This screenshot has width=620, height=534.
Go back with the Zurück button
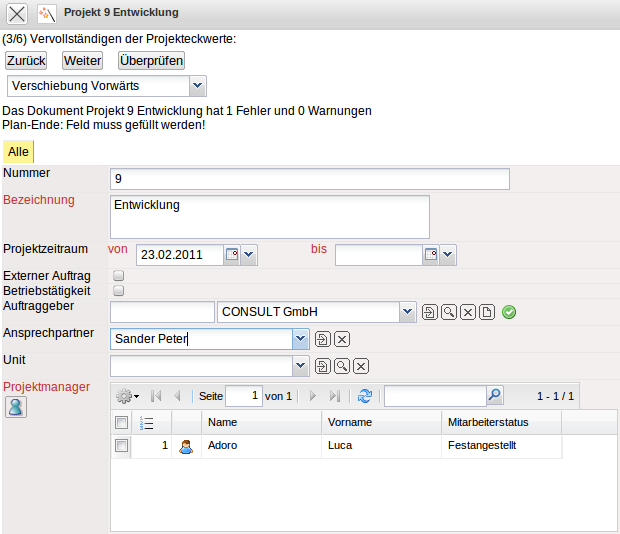(26, 60)
